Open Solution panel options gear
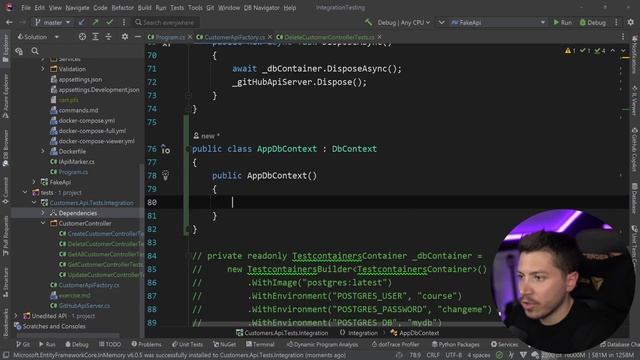 pos(124,37)
